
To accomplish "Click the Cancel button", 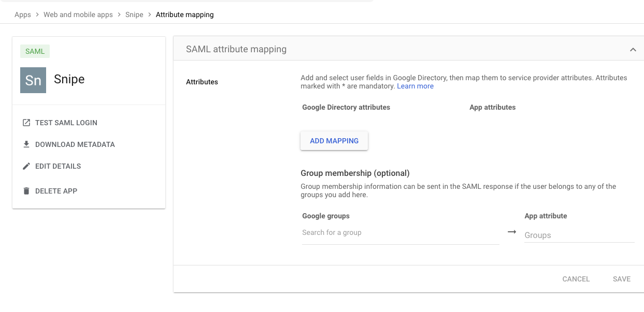I will [x=576, y=279].
